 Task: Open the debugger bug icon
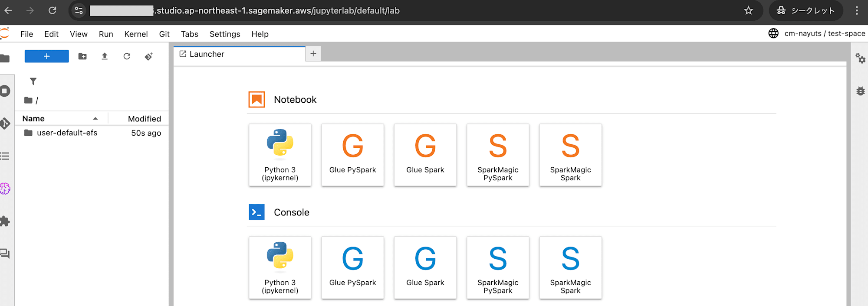(x=860, y=91)
